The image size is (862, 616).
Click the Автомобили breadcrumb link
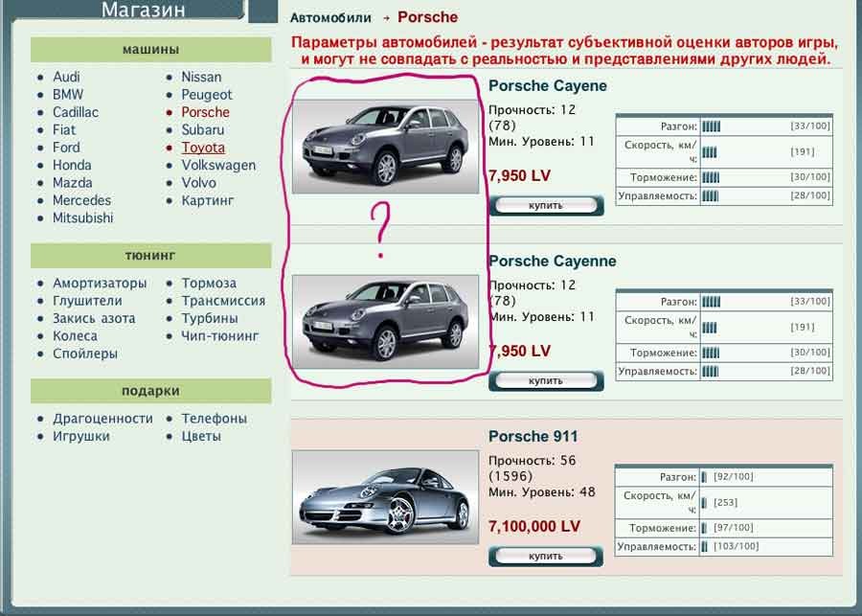(x=330, y=18)
